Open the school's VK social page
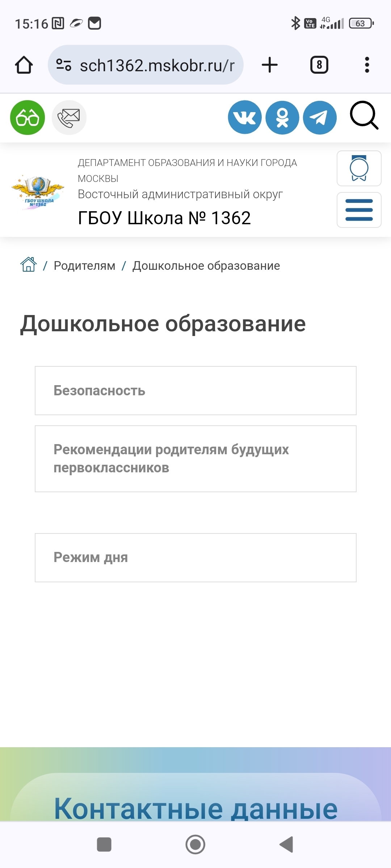This screenshot has height=868, width=391. pyautogui.click(x=245, y=117)
